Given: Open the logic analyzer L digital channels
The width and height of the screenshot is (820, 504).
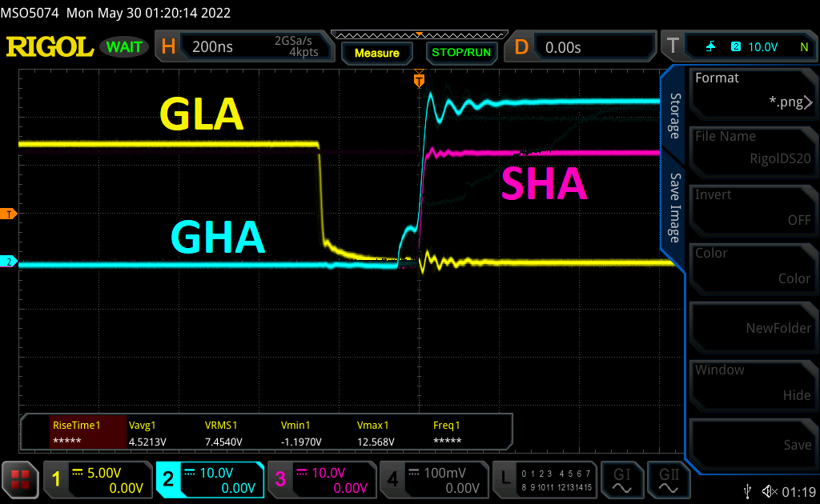Looking at the screenshot, I should [545, 479].
